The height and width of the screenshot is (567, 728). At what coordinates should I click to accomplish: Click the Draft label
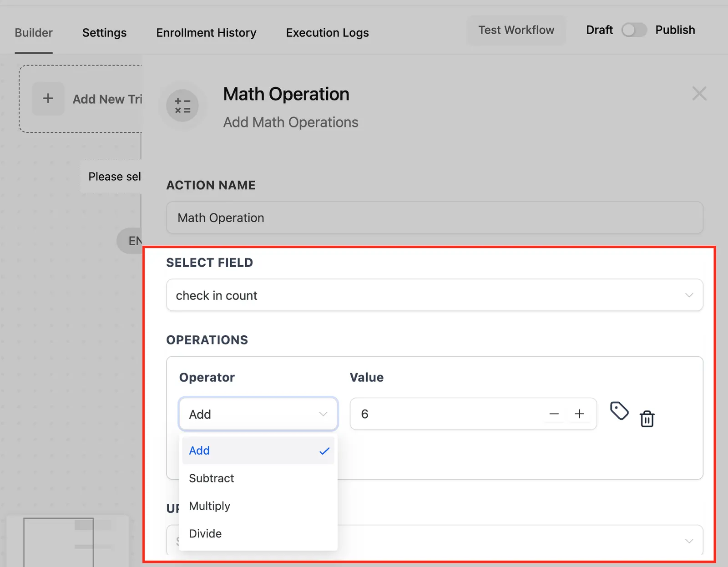coord(599,30)
